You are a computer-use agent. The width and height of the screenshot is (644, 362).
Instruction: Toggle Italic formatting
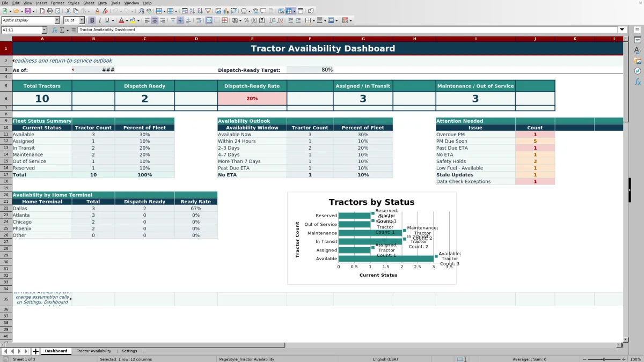pyautogui.click(x=100, y=20)
